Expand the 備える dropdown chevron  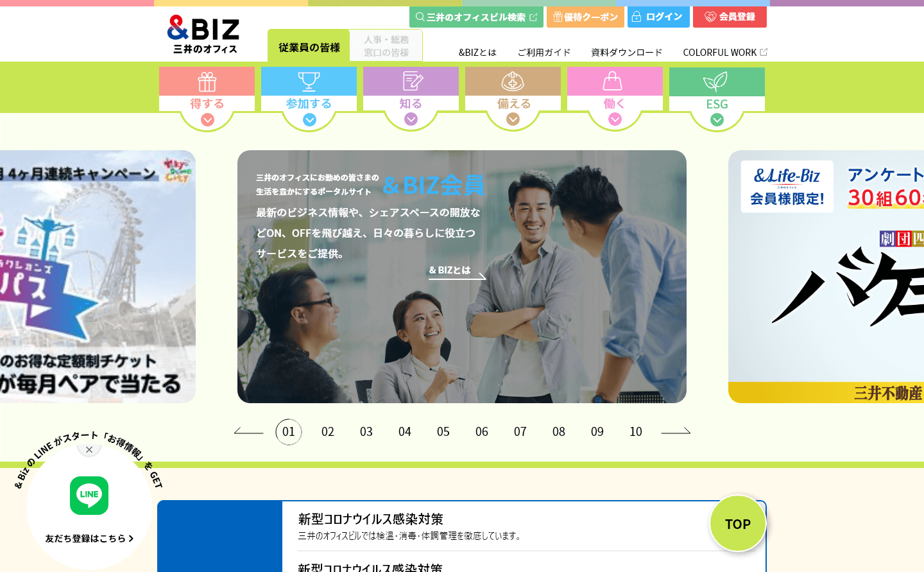[x=513, y=119]
